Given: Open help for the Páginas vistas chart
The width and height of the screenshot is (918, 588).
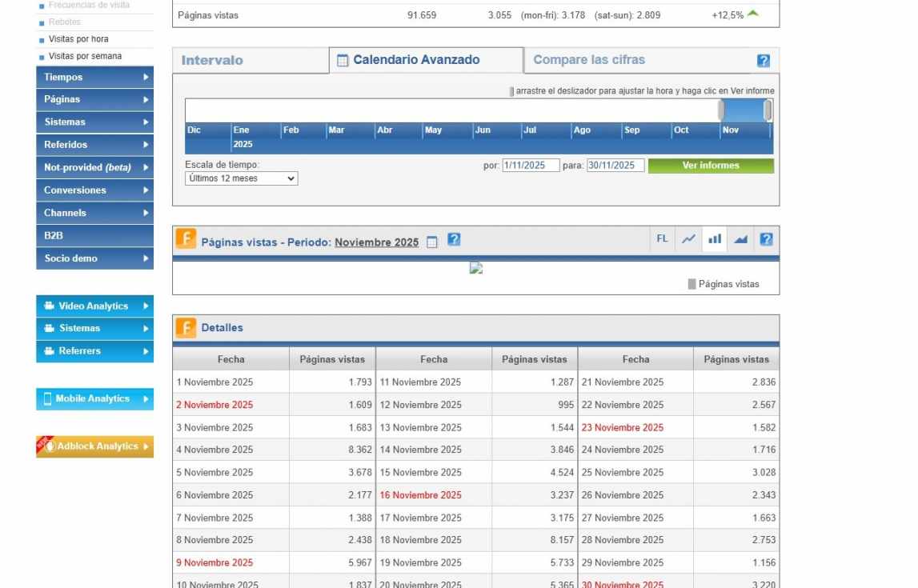Looking at the screenshot, I should coord(766,239).
